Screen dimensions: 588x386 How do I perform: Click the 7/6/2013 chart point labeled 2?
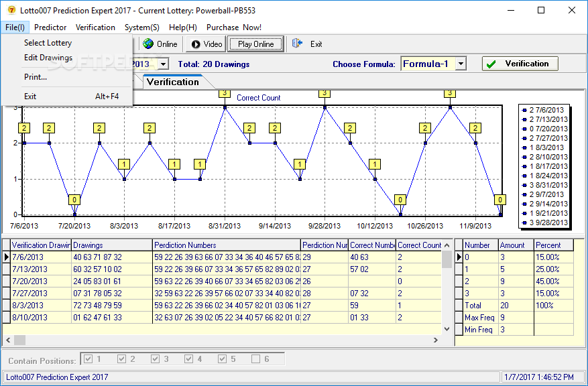24,143
